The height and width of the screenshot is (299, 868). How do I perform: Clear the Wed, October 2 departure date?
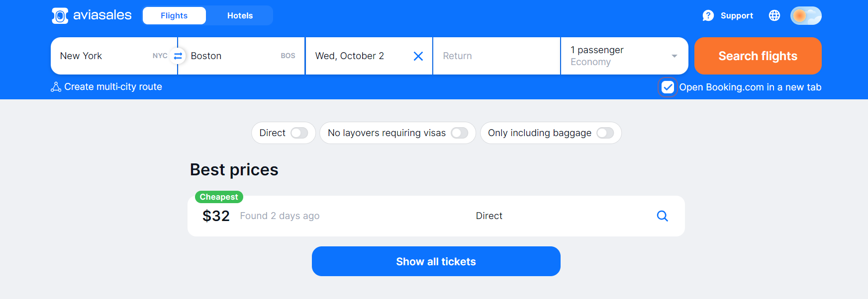click(x=418, y=56)
